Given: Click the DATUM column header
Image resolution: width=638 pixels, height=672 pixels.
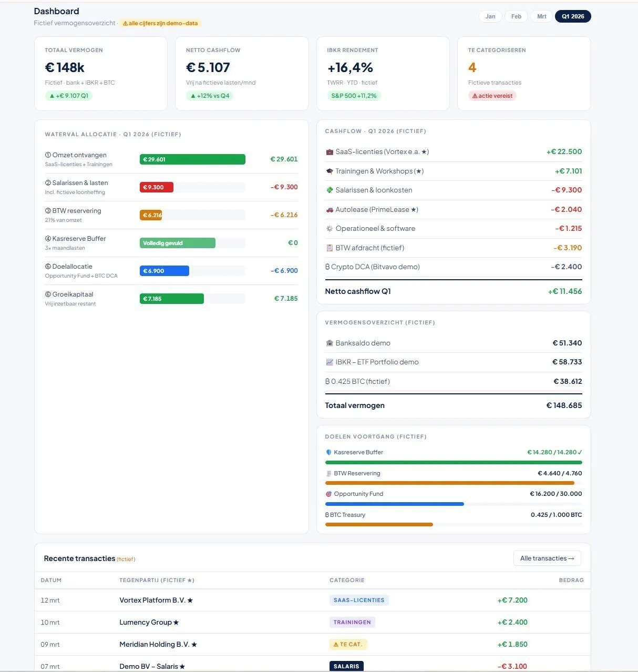Looking at the screenshot, I should [51, 581].
